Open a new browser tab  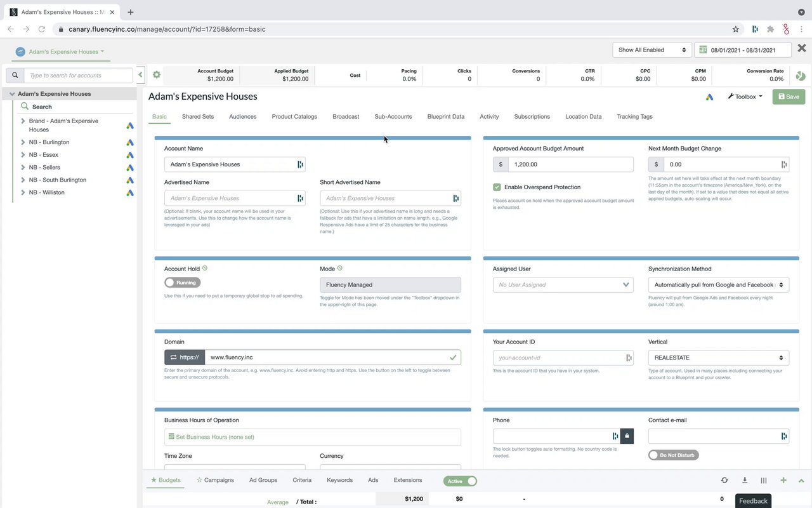pos(131,12)
